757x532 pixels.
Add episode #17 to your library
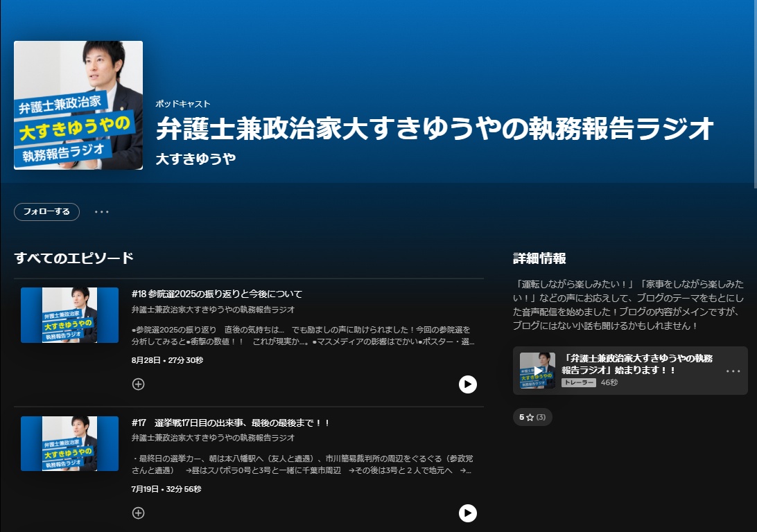(138, 513)
